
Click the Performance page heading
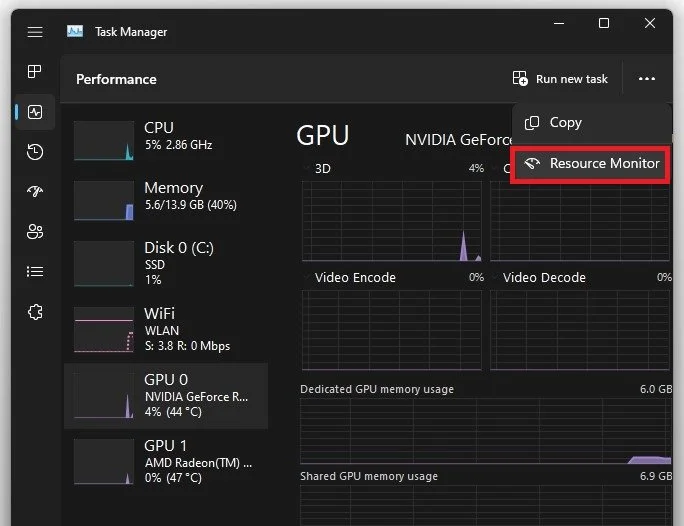coord(116,79)
